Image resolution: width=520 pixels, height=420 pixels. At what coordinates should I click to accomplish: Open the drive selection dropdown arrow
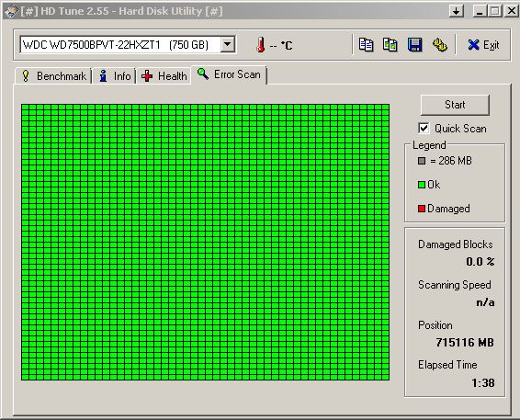(228, 44)
